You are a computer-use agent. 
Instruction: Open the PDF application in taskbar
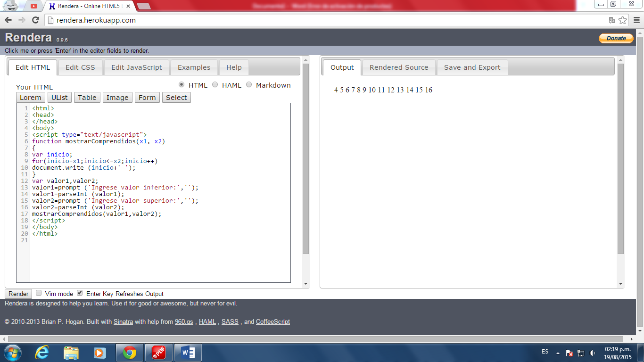pos(159,353)
